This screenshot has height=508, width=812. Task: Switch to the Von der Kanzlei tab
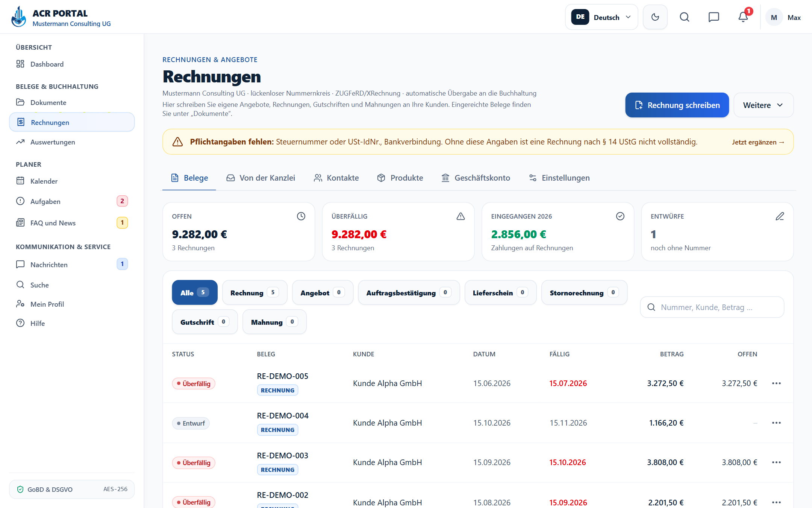pos(261,178)
